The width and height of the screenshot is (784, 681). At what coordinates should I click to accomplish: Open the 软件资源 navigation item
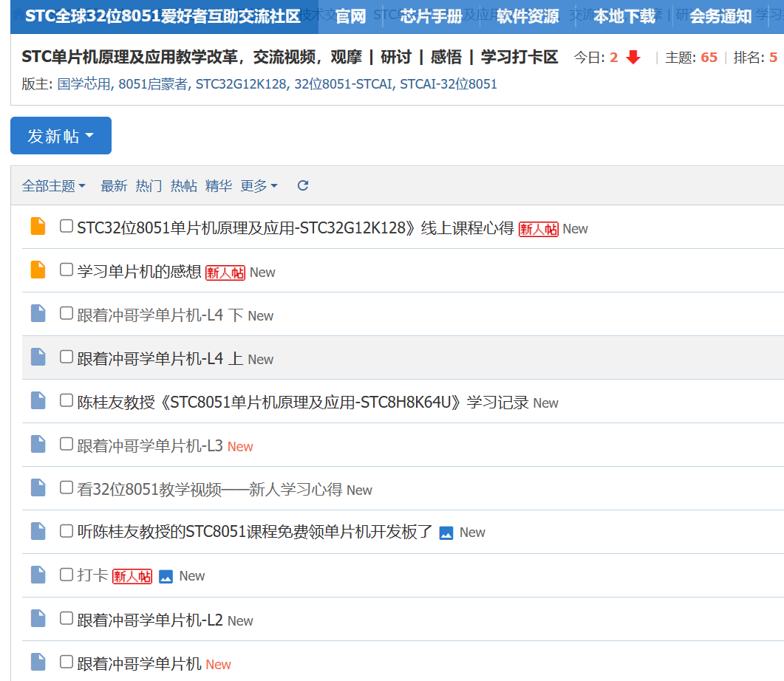click(x=528, y=16)
